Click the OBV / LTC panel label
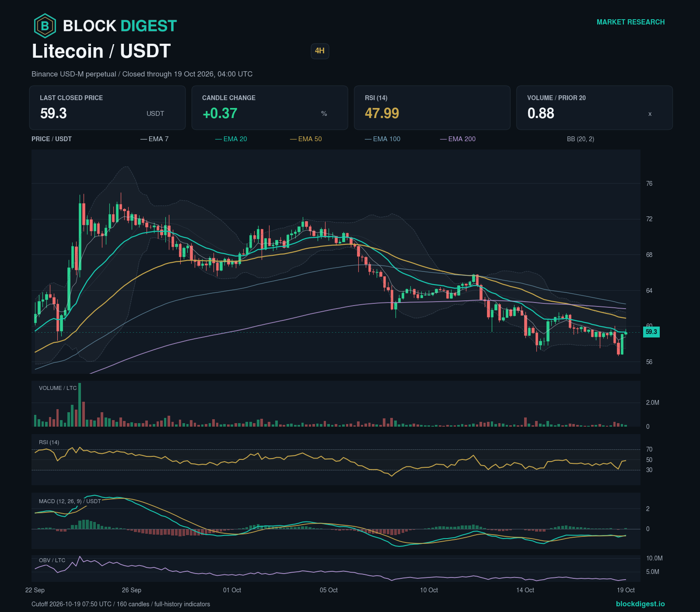Image resolution: width=700 pixels, height=612 pixels. (x=52, y=560)
